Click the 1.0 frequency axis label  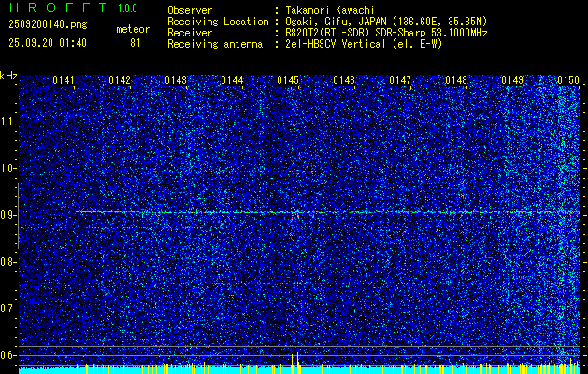pos(7,168)
